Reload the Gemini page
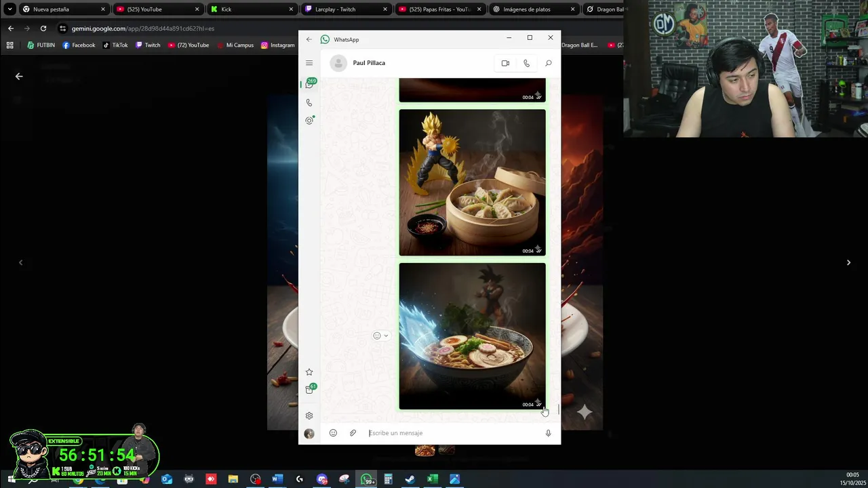The image size is (868, 488). [x=43, y=28]
